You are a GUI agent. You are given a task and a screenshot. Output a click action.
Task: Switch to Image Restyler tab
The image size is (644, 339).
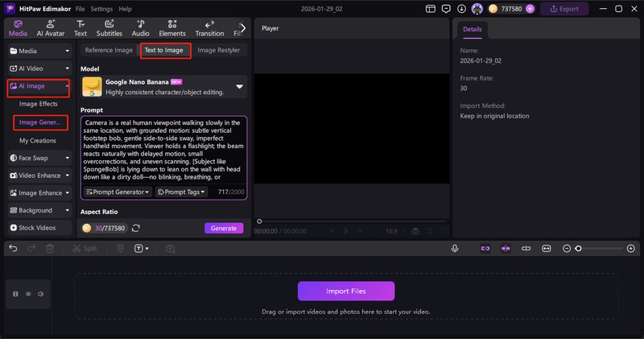[x=218, y=50]
